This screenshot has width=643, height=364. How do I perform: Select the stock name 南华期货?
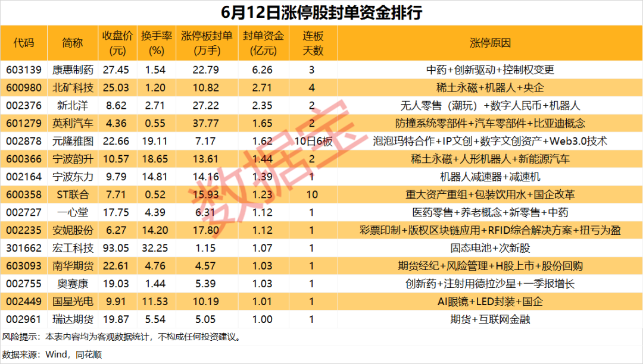73,266
